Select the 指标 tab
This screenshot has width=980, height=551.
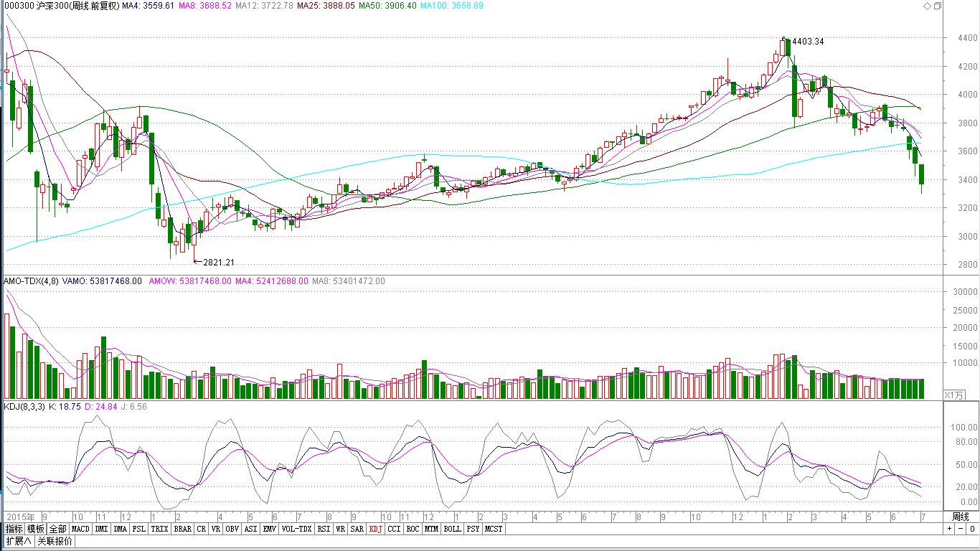14,529
